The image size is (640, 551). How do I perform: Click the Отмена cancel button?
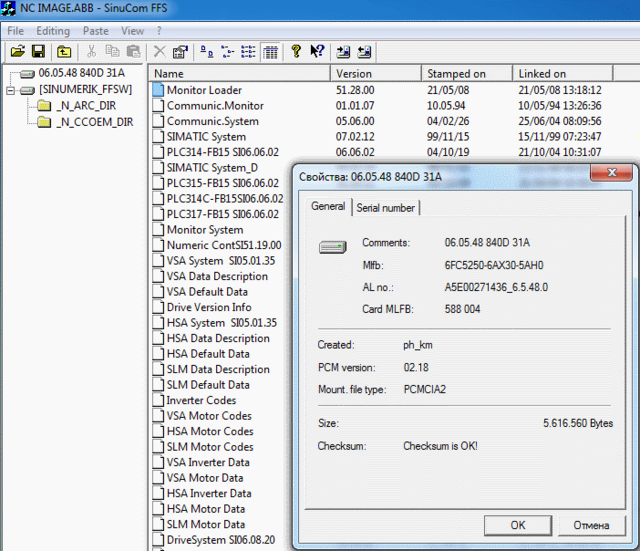[591, 525]
